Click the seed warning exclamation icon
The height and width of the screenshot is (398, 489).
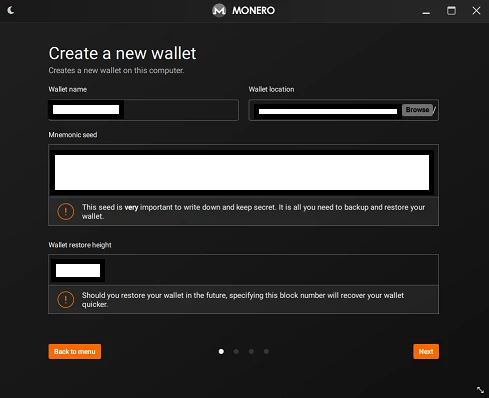pyautogui.click(x=66, y=211)
